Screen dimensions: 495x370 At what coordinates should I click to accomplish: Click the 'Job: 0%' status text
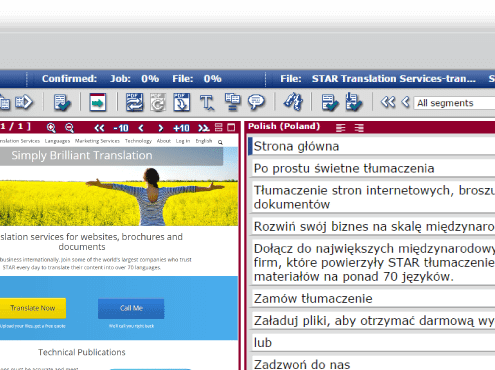click(134, 79)
